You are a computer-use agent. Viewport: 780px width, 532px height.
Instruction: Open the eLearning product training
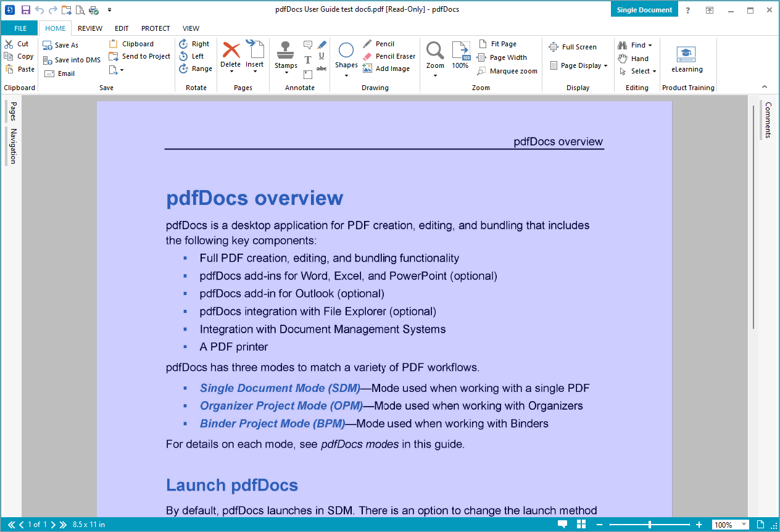[x=686, y=60]
